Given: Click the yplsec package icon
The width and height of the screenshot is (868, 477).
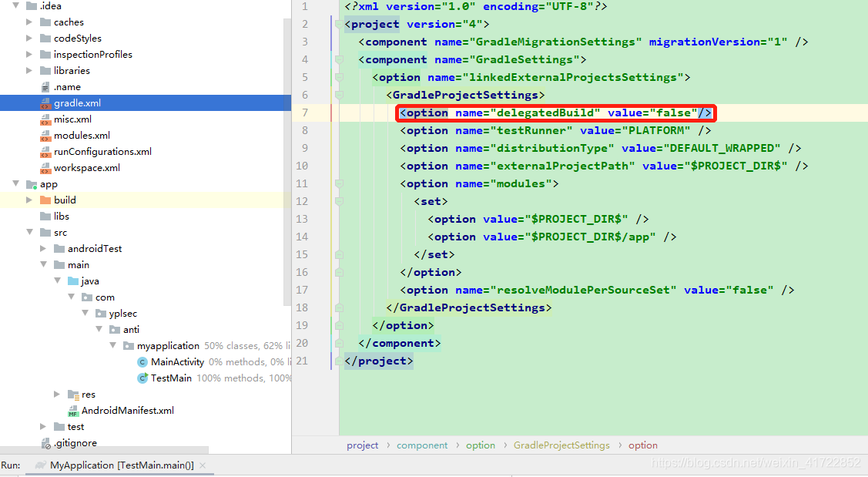Looking at the screenshot, I should point(101,314).
